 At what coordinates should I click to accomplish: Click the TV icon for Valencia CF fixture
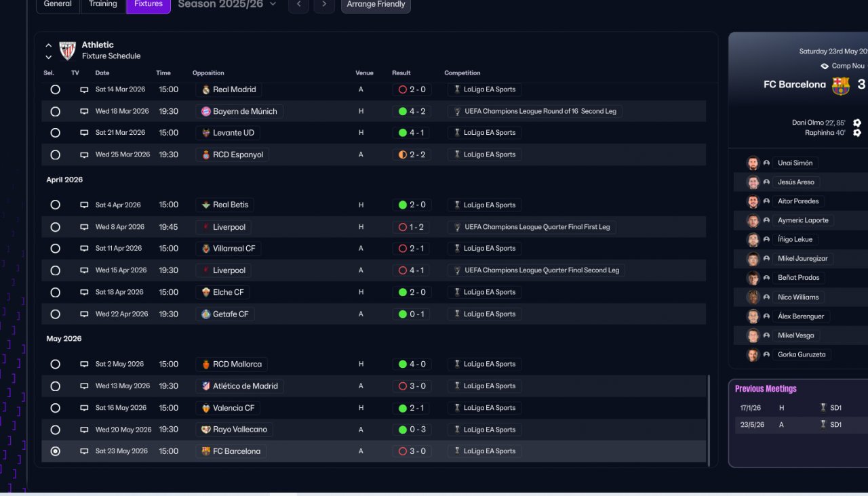(84, 408)
